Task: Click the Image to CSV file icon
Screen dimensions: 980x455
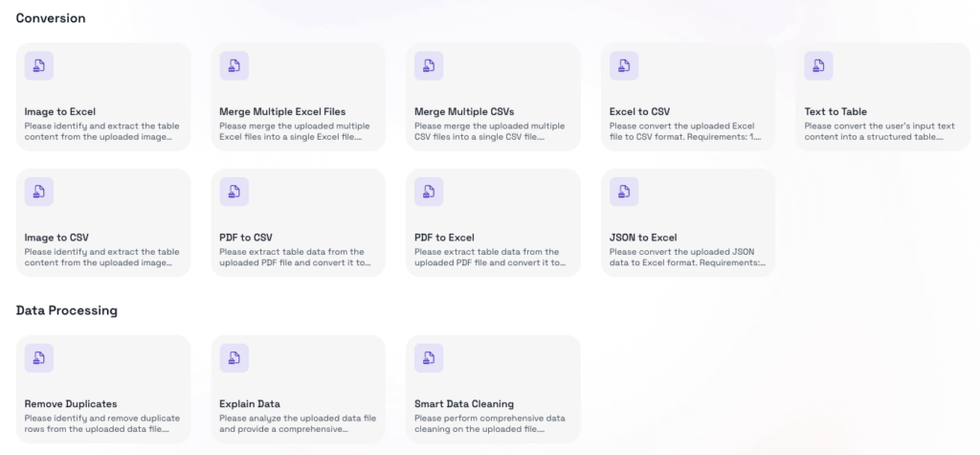Action: pyautogui.click(x=38, y=192)
